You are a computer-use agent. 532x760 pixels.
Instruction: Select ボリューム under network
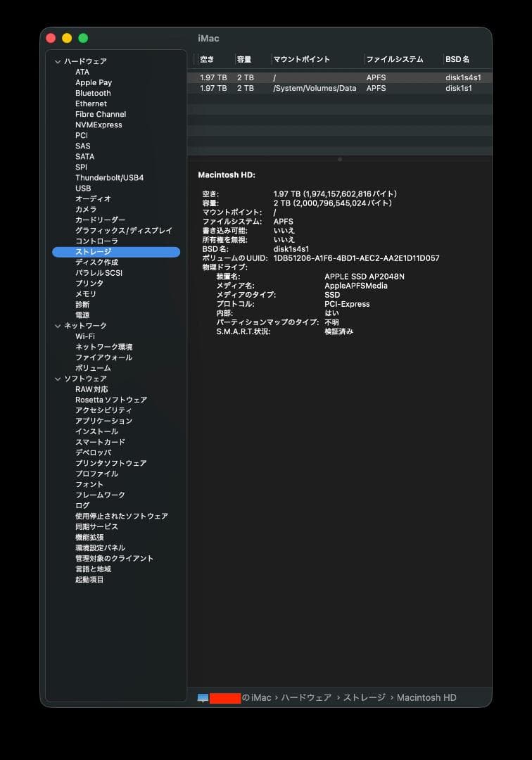(x=93, y=368)
